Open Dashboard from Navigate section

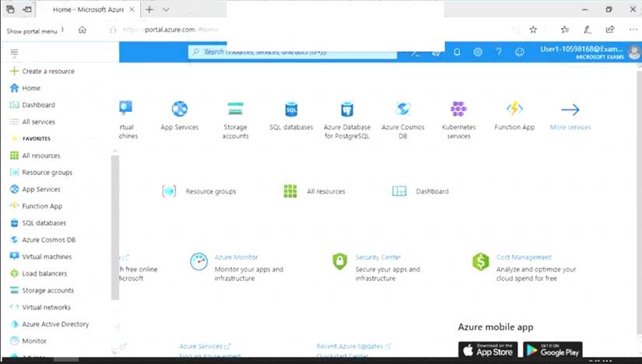click(420, 191)
